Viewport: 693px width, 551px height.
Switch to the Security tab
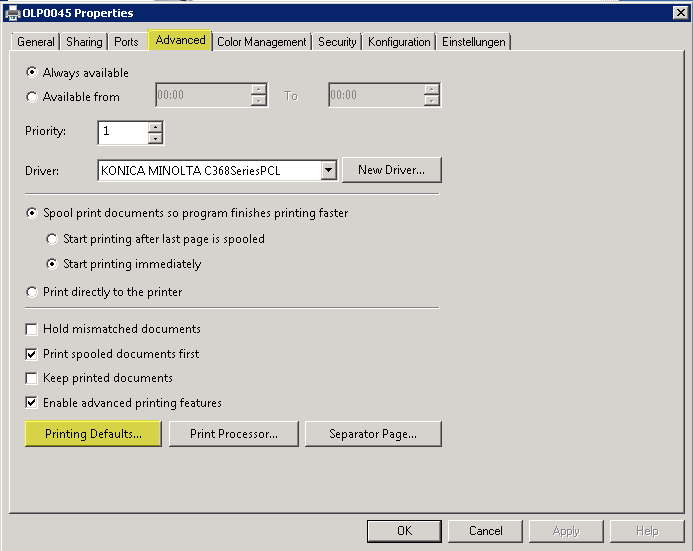pyautogui.click(x=337, y=42)
